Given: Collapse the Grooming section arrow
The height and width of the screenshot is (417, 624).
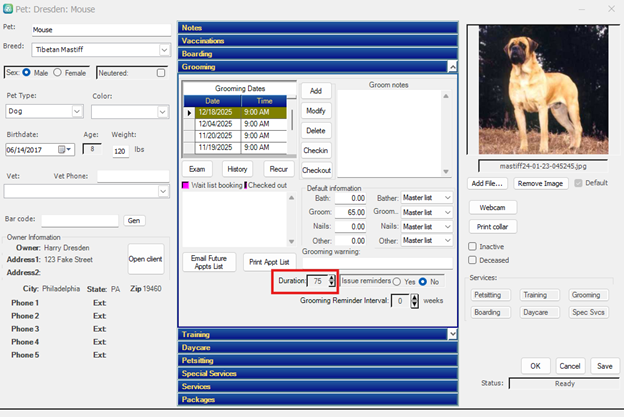Looking at the screenshot, I should (x=452, y=67).
